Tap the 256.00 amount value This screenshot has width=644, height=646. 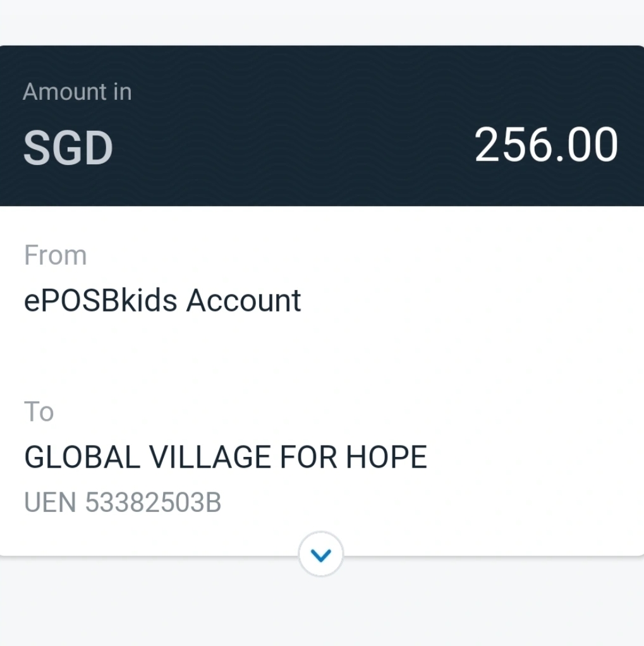point(545,146)
